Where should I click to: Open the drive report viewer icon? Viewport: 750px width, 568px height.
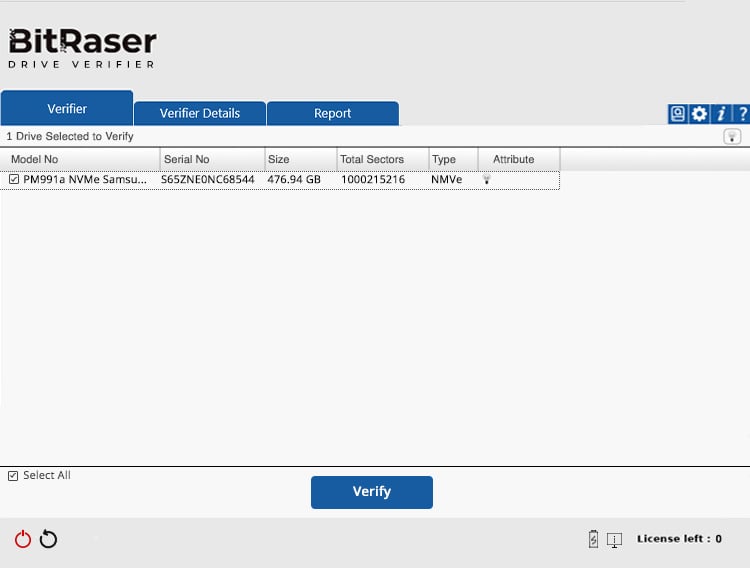point(677,114)
